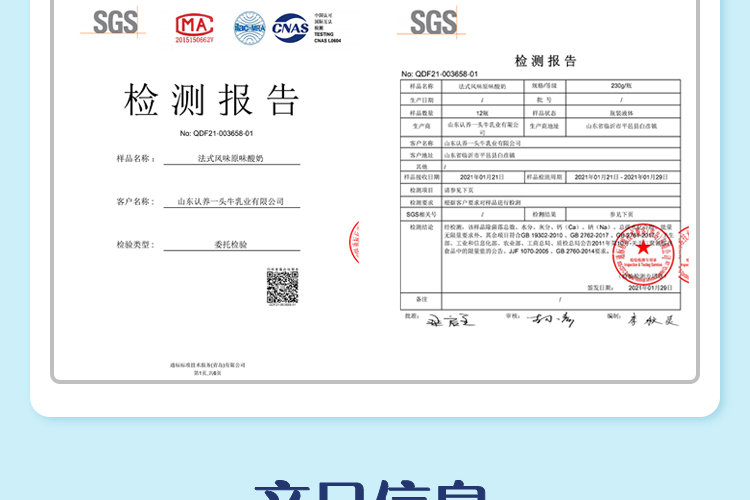Click the red MA certification logo
Image resolution: width=750 pixels, height=500 pixels.
pyautogui.click(x=194, y=28)
